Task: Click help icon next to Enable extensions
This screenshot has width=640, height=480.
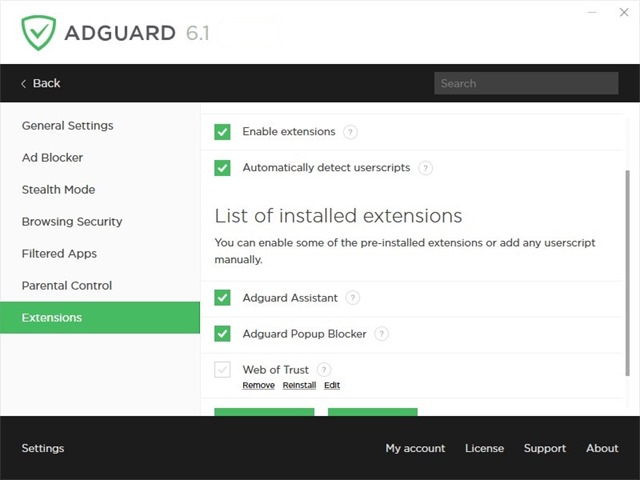Action: point(350,132)
